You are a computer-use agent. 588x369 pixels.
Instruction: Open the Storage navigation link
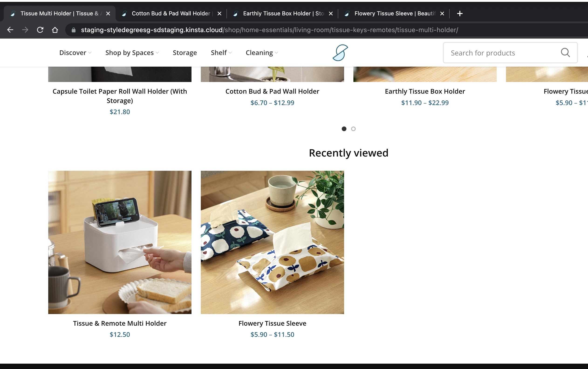185,53
